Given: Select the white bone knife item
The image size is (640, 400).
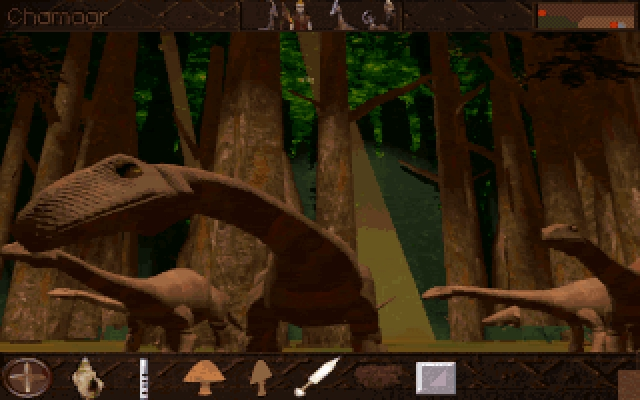Looking at the screenshot, I should coord(317,377).
